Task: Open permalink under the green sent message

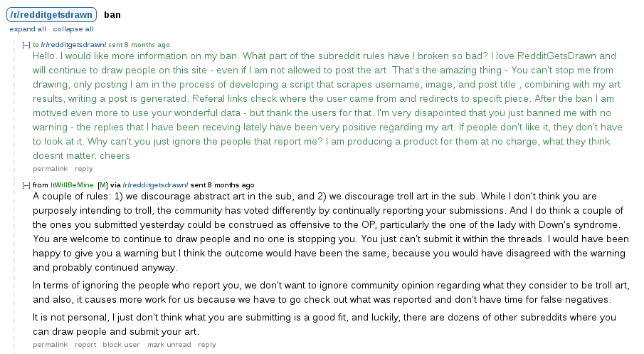Action: (x=50, y=169)
